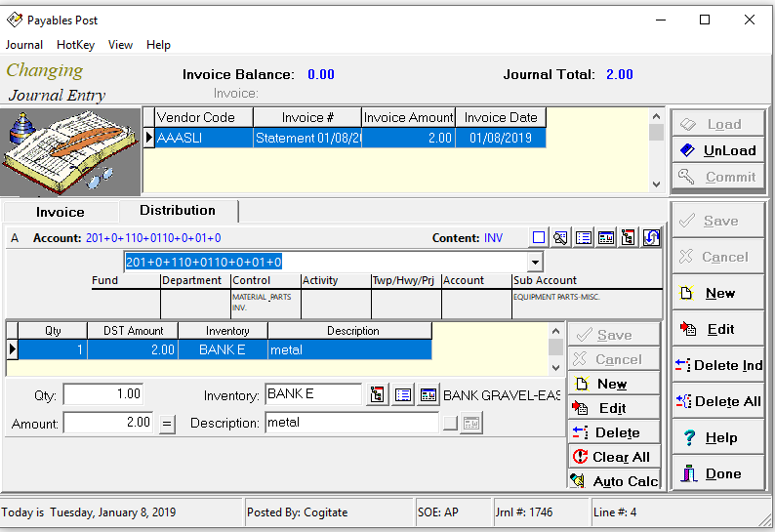Viewport: 775px width, 532px height.
Task: Open the account calendar grid icon
Action: tap(606, 238)
